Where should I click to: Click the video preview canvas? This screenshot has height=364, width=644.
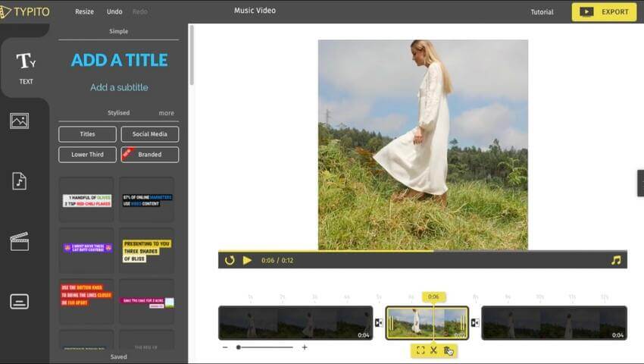(x=423, y=145)
